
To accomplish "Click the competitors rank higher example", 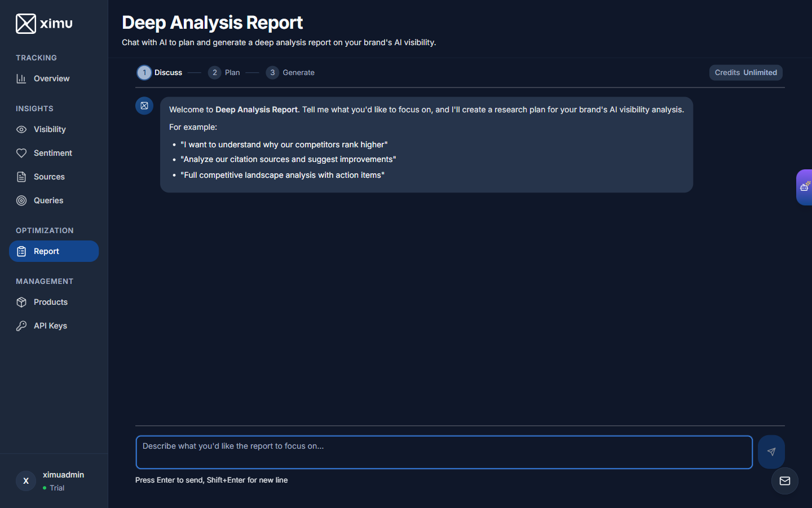I will [284, 144].
